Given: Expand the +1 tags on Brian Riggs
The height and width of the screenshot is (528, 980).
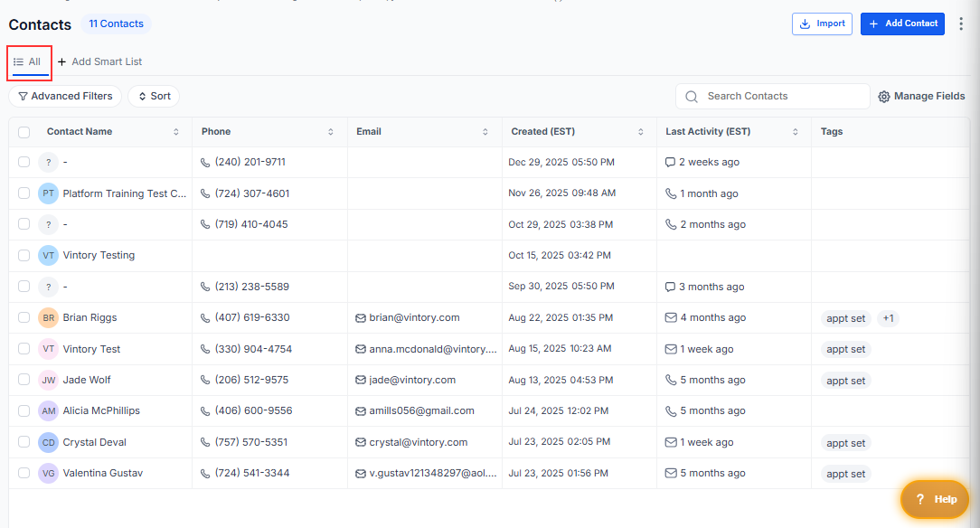Looking at the screenshot, I should click(888, 318).
